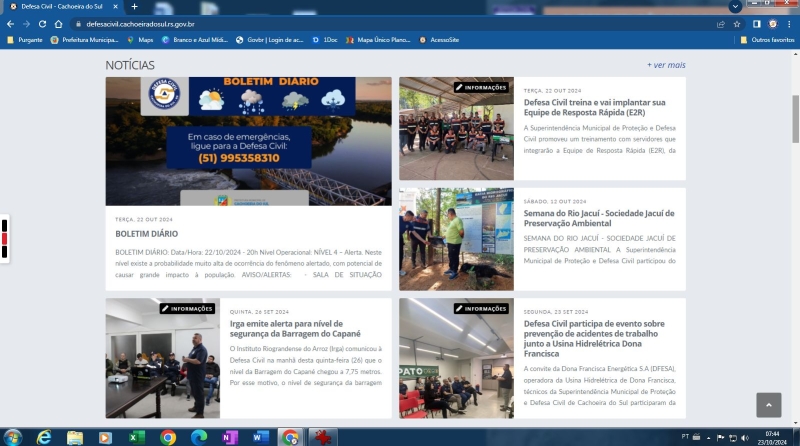The width and height of the screenshot is (800, 446).
Task: Click the '+ ver mais' news link
Action: [x=665, y=65]
